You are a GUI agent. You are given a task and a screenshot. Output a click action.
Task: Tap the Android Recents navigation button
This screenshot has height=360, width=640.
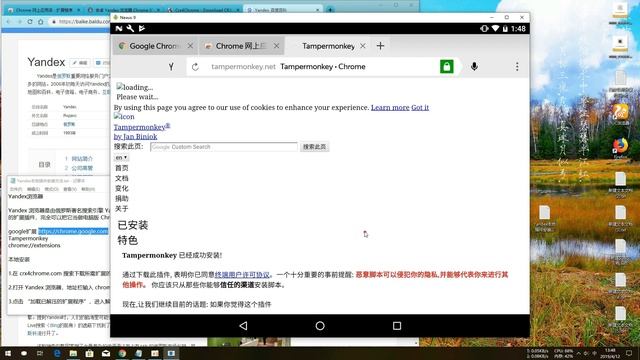[x=397, y=326]
